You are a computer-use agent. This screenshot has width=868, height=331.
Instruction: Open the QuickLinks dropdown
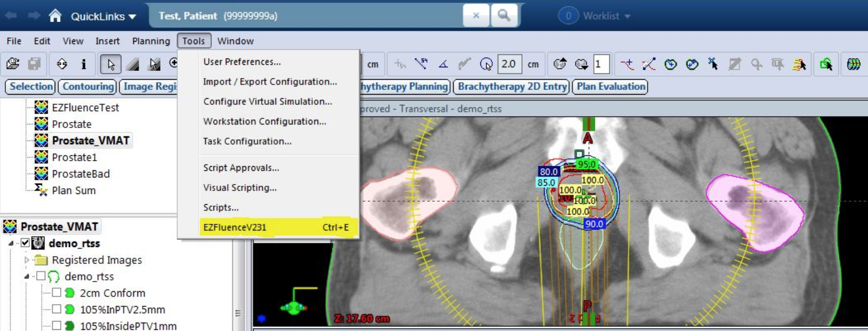pos(103,16)
